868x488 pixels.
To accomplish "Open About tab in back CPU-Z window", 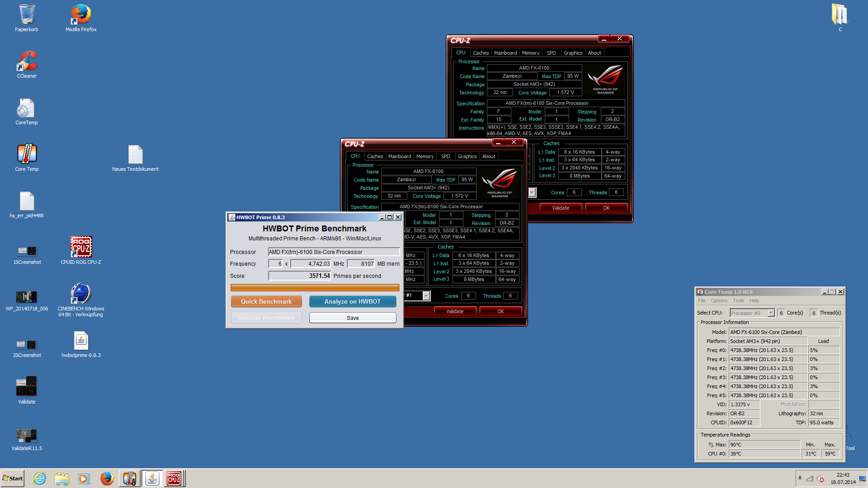I will (x=594, y=53).
